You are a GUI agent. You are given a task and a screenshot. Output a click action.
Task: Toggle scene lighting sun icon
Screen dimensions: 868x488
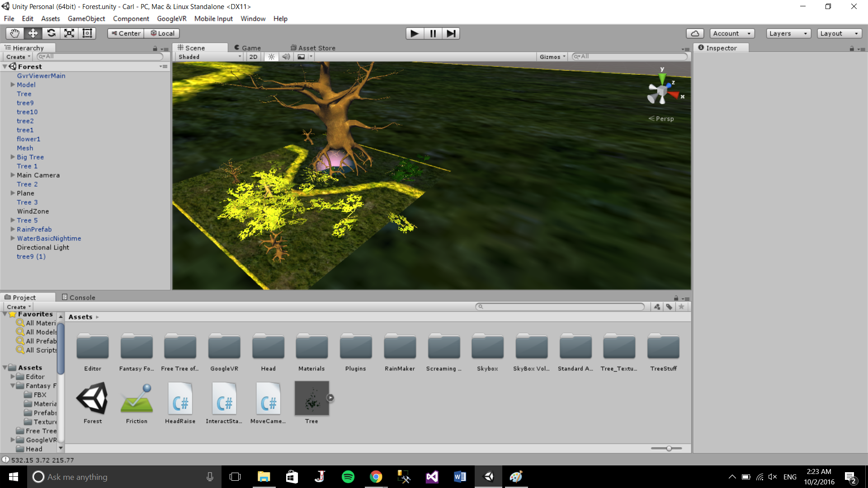271,57
